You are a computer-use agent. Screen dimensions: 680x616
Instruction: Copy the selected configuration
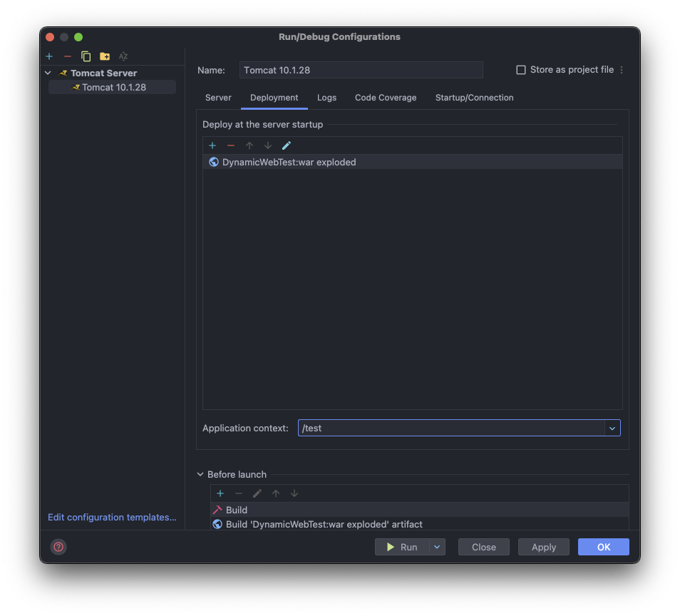click(86, 56)
